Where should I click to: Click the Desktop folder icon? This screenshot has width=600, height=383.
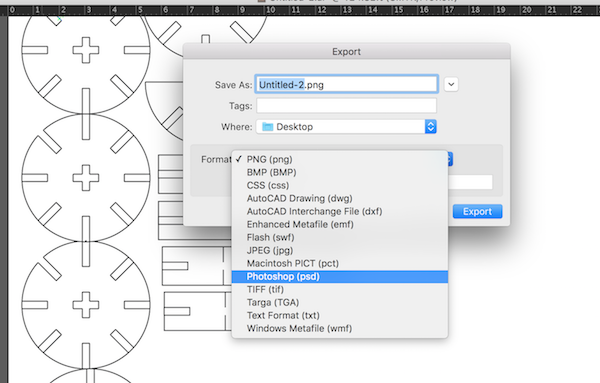pyautogui.click(x=267, y=127)
